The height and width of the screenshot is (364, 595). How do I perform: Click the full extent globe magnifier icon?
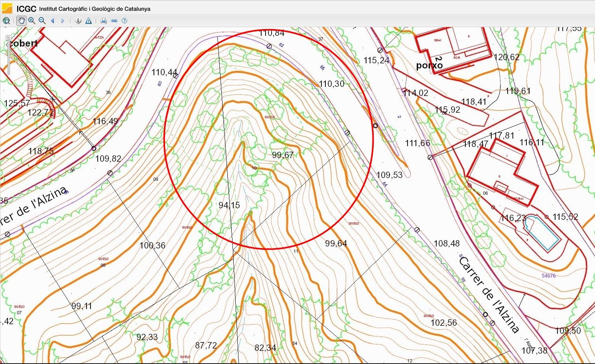6,21
